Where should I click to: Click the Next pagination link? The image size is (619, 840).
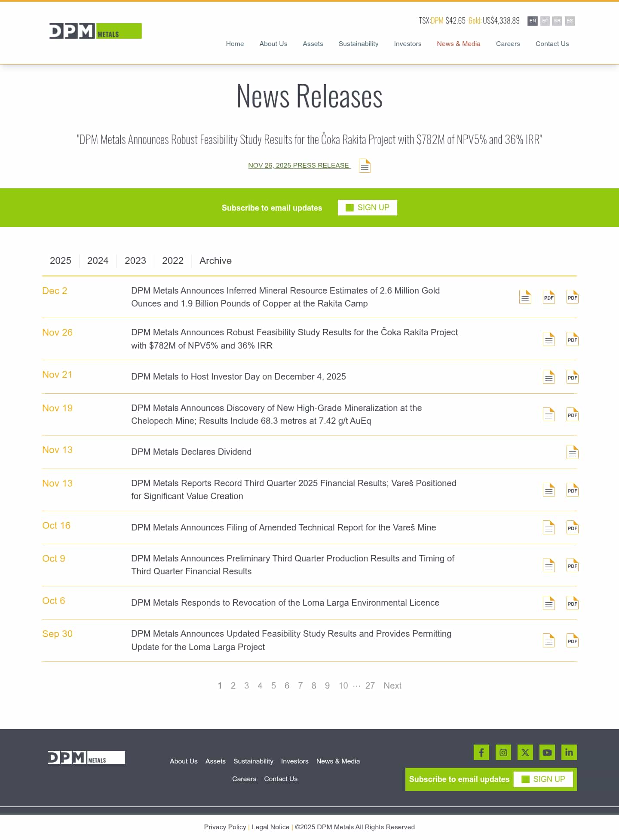[x=392, y=686]
